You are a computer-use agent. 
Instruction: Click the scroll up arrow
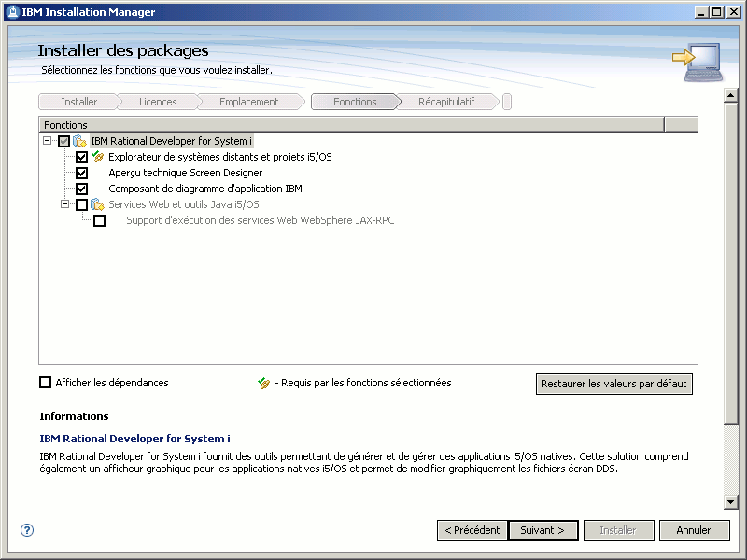click(731, 95)
